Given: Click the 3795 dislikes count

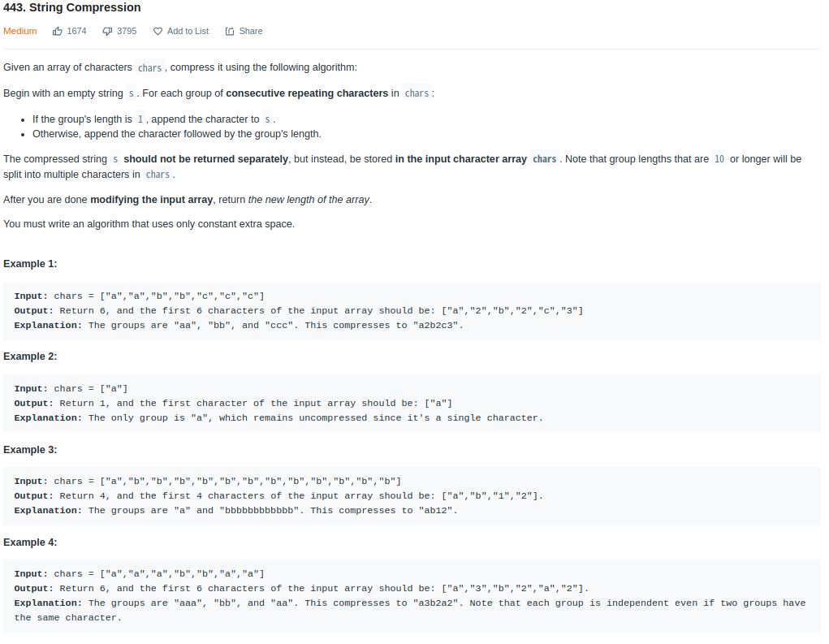Looking at the screenshot, I should click(x=127, y=31).
